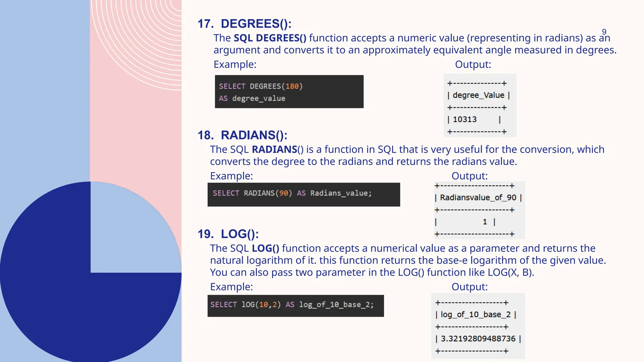644x362 pixels.
Task: Select the SELECT RADIANS(90) code block
Action: 303,195
